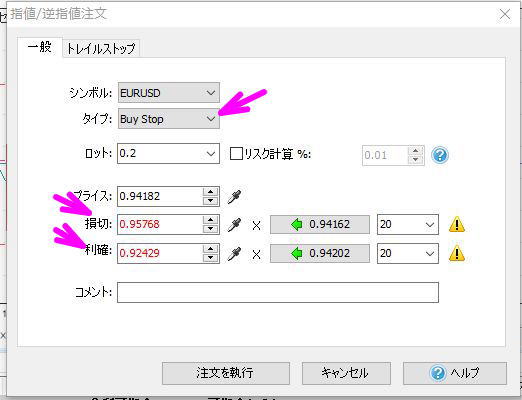Apply 0.94162 to stop loss via green arrow

pos(320,225)
